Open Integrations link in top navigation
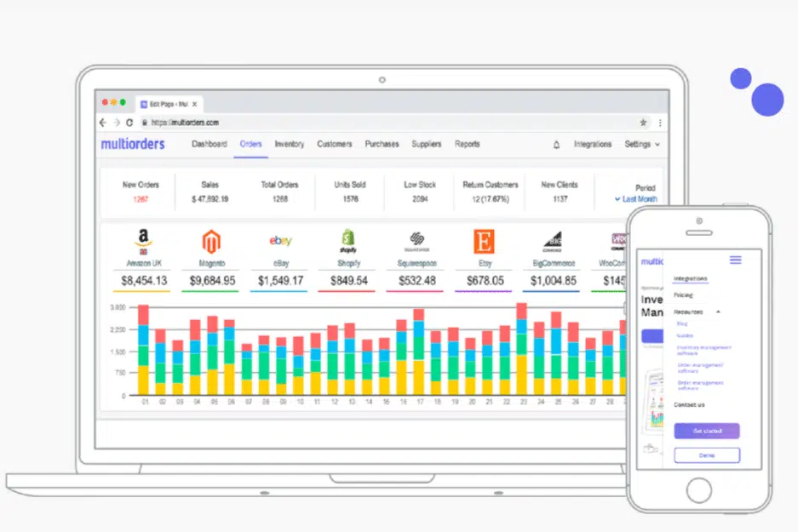 [592, 145]
